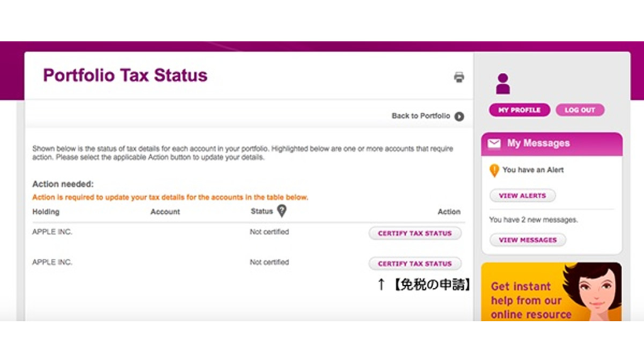
Task: Click the My Messages panel header
Action: [552, 144]
